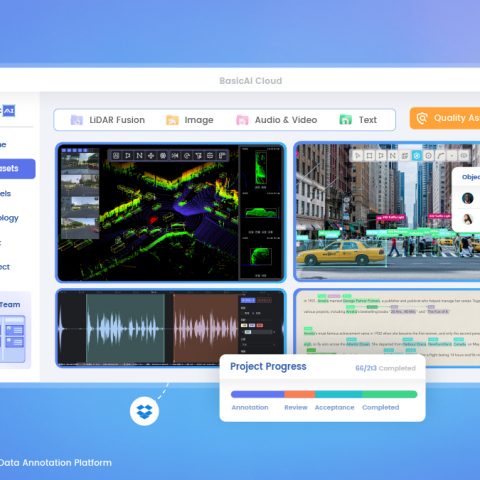Click the rotate icon in LiDAR toolbar
480x480 pixels.
tap(187, 156)
